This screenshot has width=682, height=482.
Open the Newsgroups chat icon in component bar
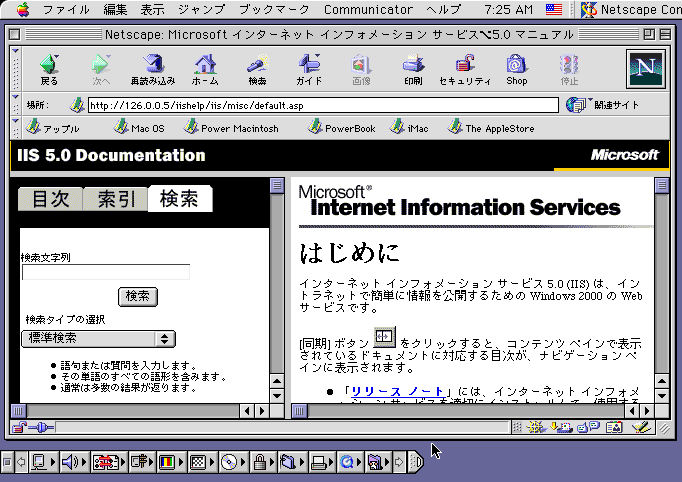[x=588, y=427]
